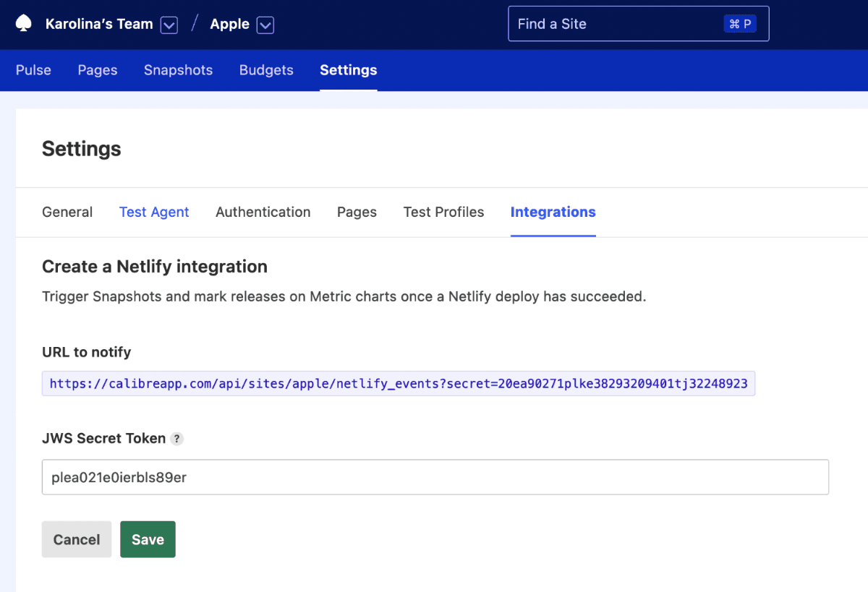
Task: Open the Budgets section
Action: [266, 70]
